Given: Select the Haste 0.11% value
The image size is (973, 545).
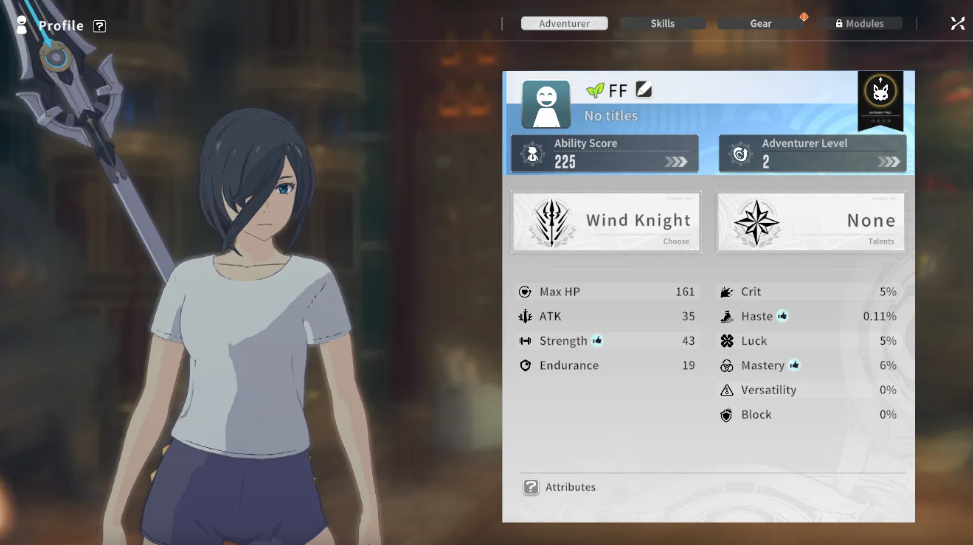Looking at the screenshot, I should tap(879, 317).
